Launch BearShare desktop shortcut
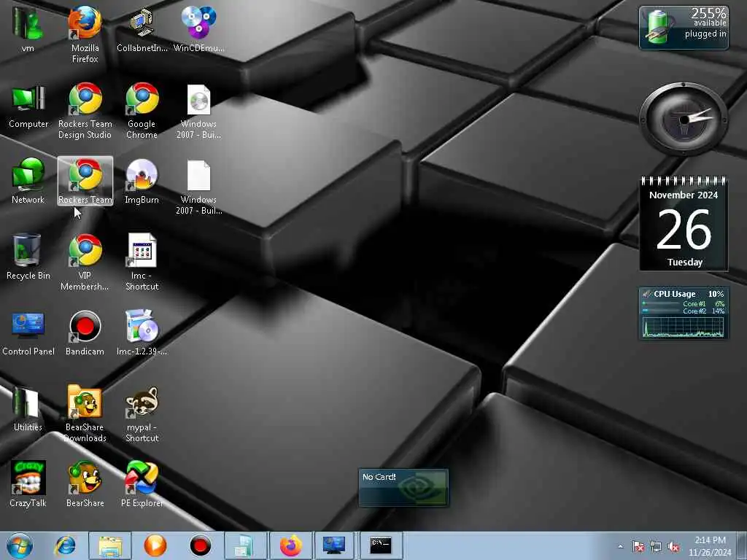This screenshot has height=560, width=747. tap(85, 483)
